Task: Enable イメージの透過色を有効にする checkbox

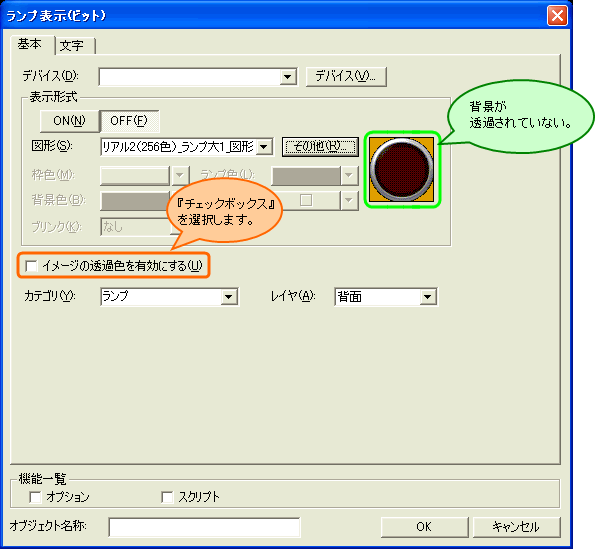Action: 31,266
